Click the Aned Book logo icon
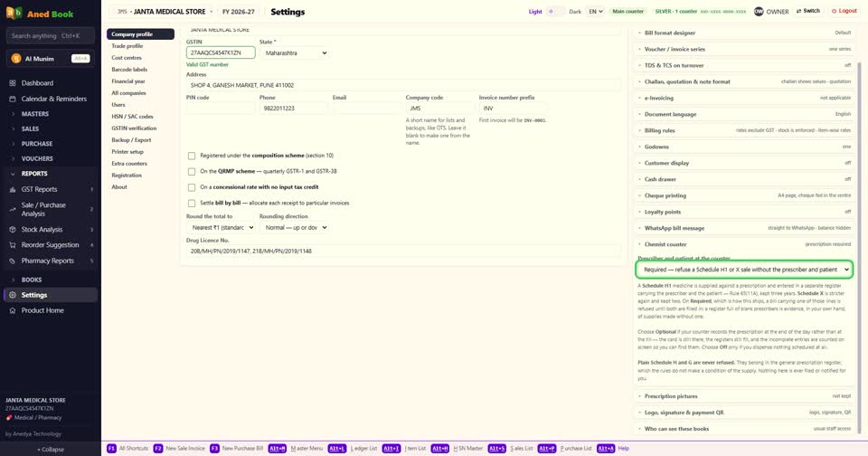The width and height of the screenshot is (868, 456). 14,13
